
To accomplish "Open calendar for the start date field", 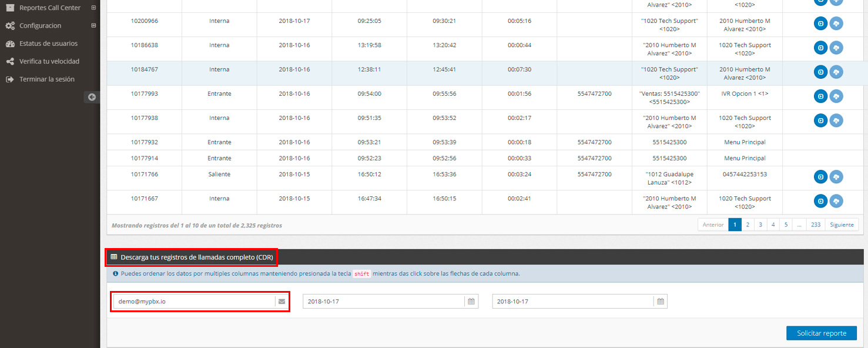I will click(471, 302).
